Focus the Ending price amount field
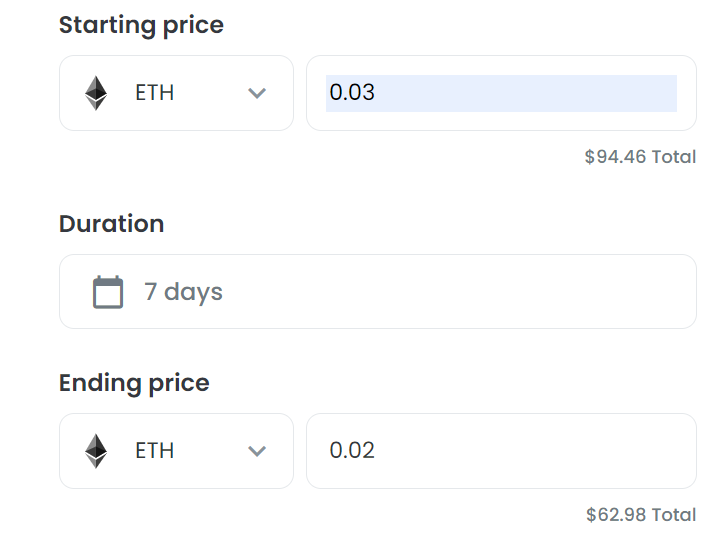The height and width of the screenshot is (551, 714). click(x=501, y=451)
